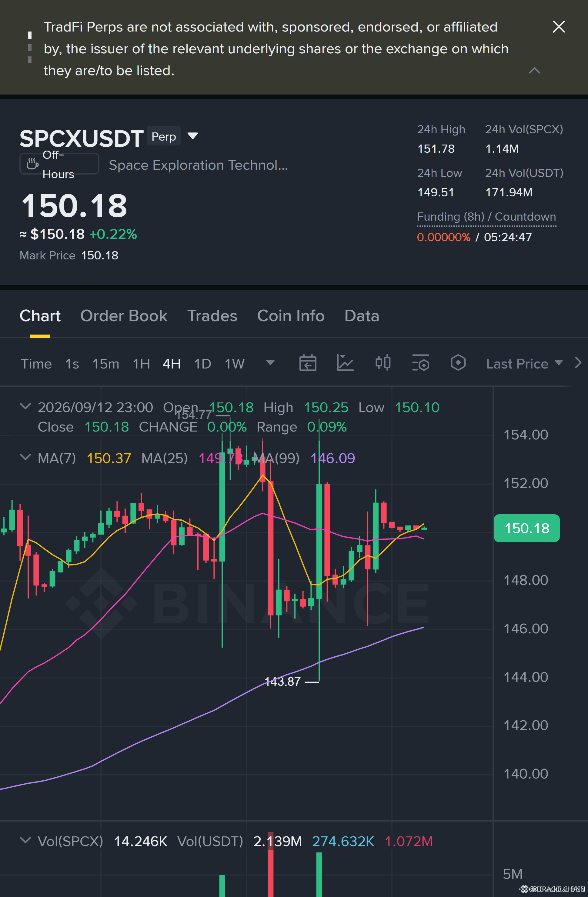This screenshot has height=897, width=588.
Task: Open chart display settings icon
Action: (420, 363)
